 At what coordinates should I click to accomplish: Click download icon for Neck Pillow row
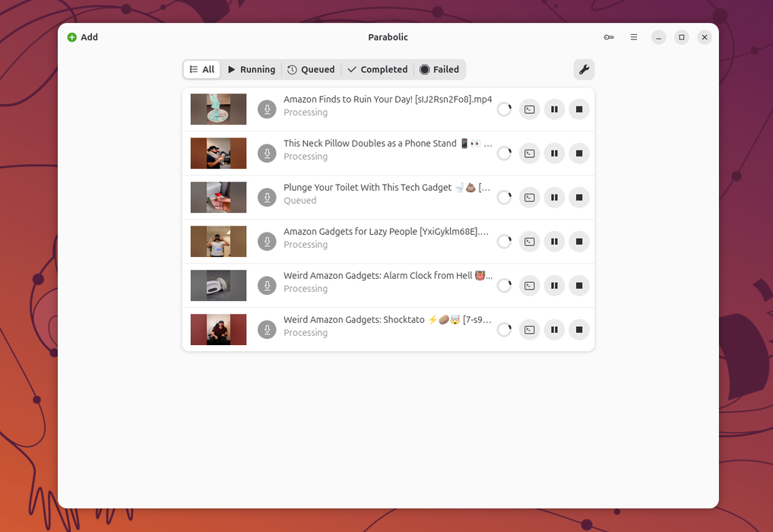pos(267,154)
